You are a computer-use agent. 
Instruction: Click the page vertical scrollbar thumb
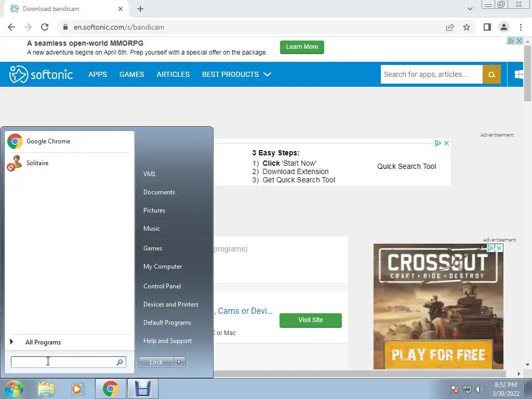(527, 73)
